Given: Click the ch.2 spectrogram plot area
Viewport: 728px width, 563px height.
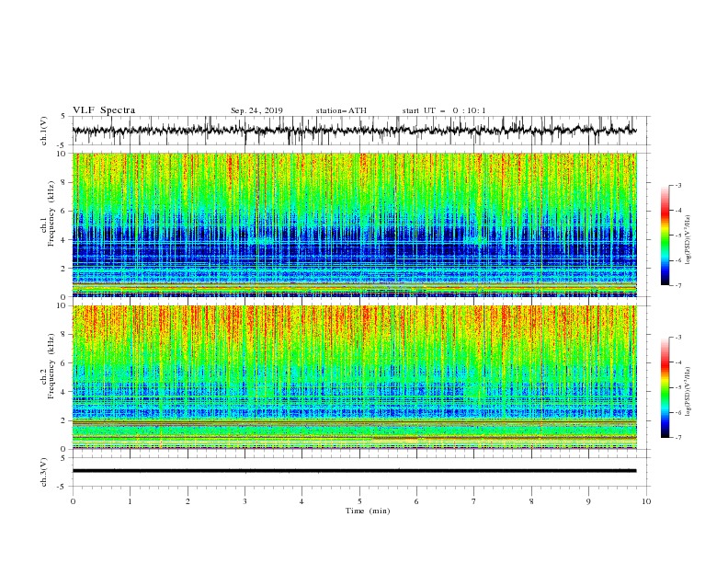Looking at the screenshot, I should (354, 377).
